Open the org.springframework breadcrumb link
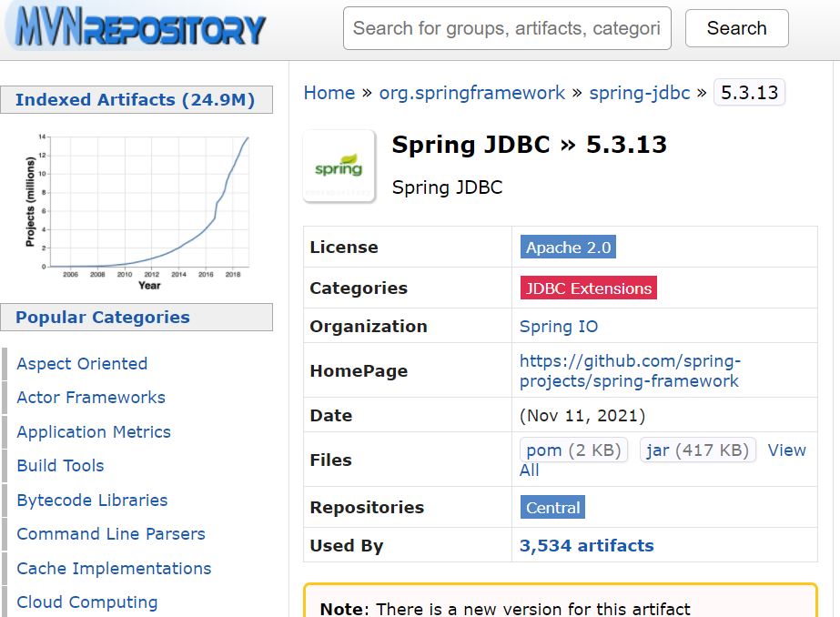This screenshot has height=617, width=840. (472, 93)
